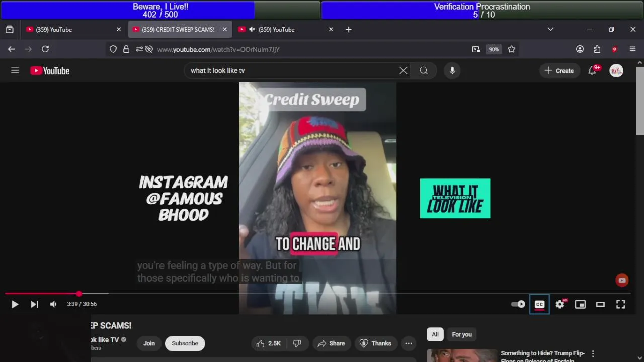The image size is (644, 362).
Task: Switch to CREDIT SWEEP SCAMS tab
Action: pos(180,30)
